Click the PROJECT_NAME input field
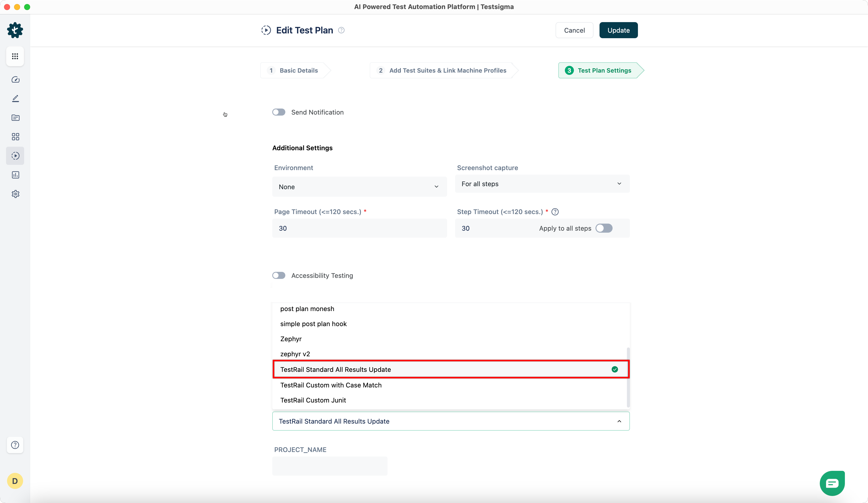868x503 pixels. [330, 466]
